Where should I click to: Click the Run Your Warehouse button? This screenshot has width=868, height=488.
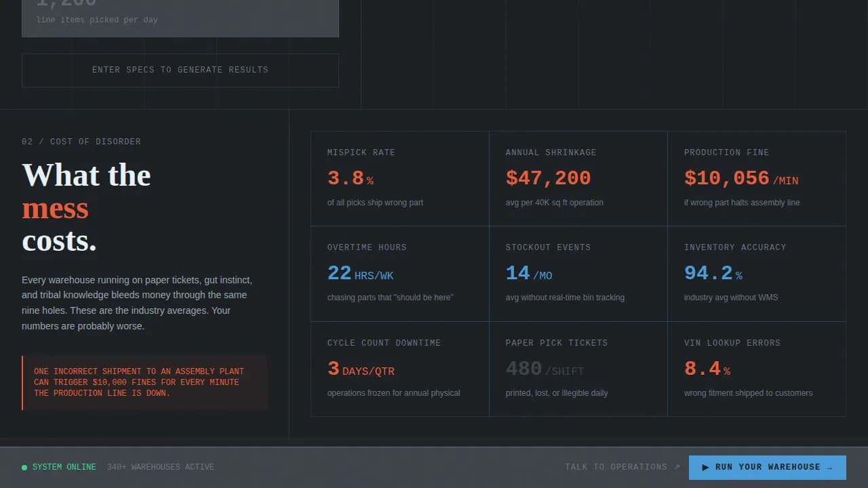pos(767,468)
